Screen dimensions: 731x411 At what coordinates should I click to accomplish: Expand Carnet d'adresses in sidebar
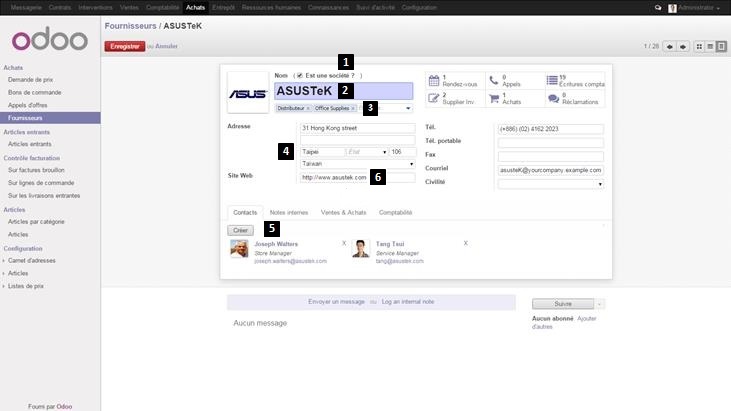tap(31, 260)
